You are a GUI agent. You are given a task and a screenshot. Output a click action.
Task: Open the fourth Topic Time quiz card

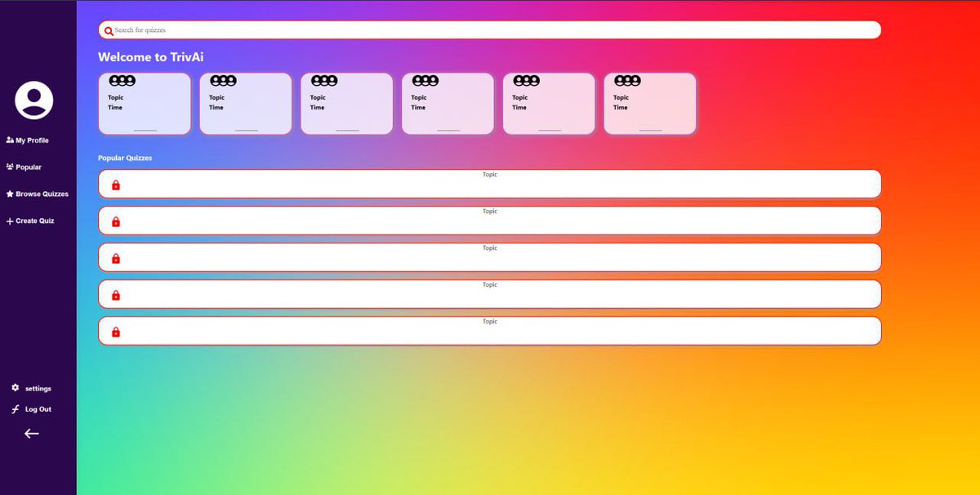coord(448,104)
